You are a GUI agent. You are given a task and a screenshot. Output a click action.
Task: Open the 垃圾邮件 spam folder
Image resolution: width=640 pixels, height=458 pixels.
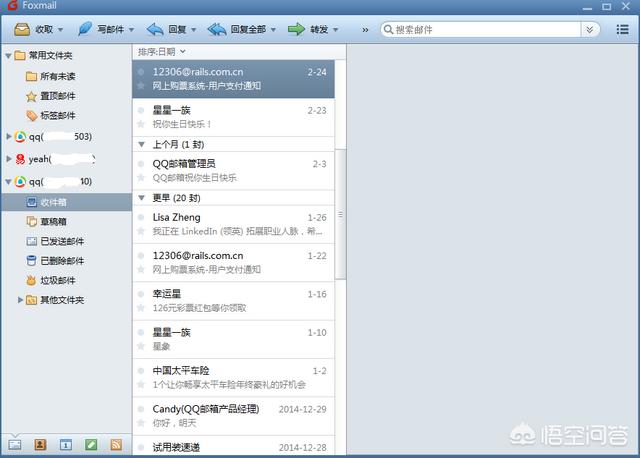[51, 280]
